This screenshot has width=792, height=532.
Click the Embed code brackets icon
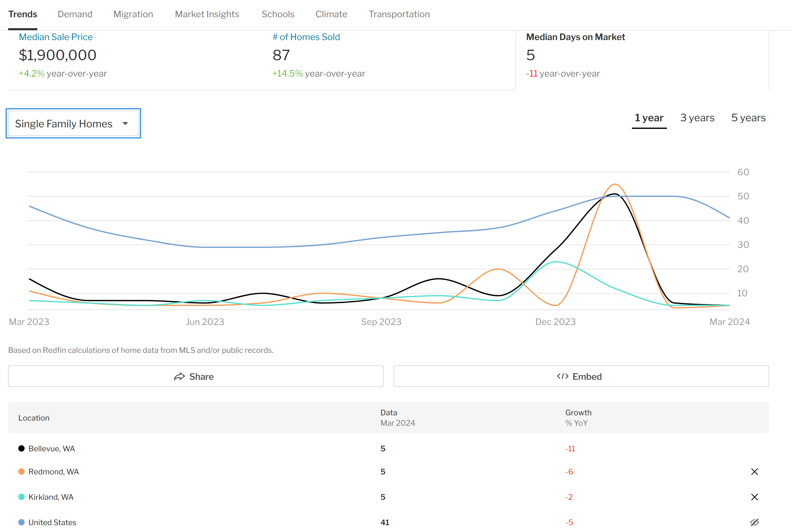tap(563, 376)
